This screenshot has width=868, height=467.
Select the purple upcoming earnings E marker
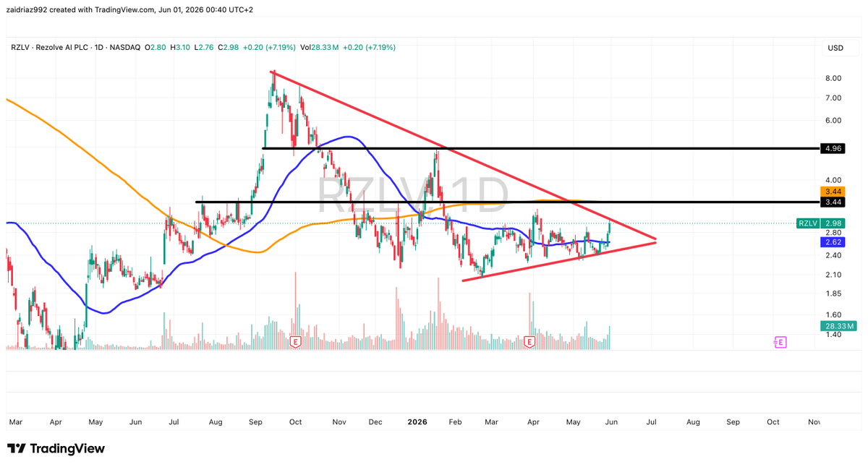click(780, 342)
